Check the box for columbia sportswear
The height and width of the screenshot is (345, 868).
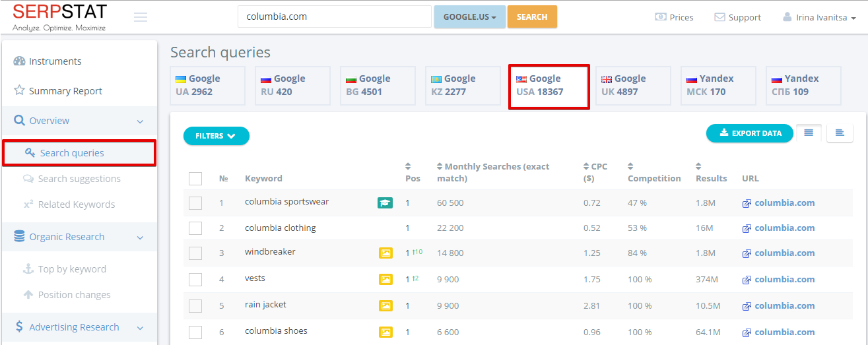[x=195, y=203]
